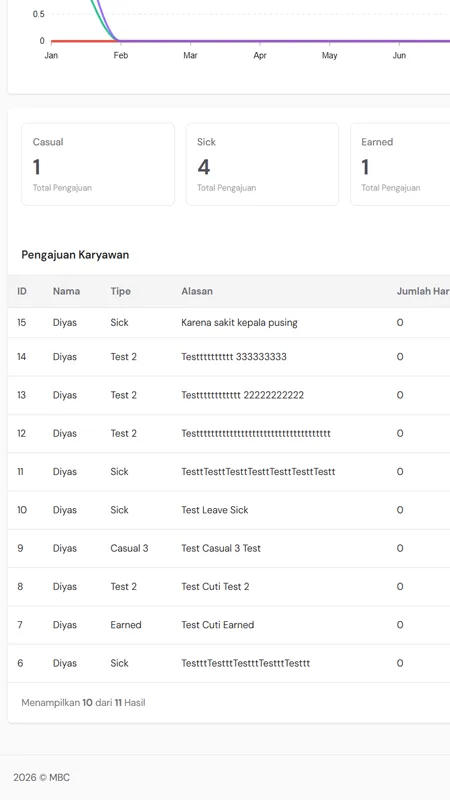Click ID cell 15
The height and width of the screenshot is (800, 450).
(x=21, y=322)
